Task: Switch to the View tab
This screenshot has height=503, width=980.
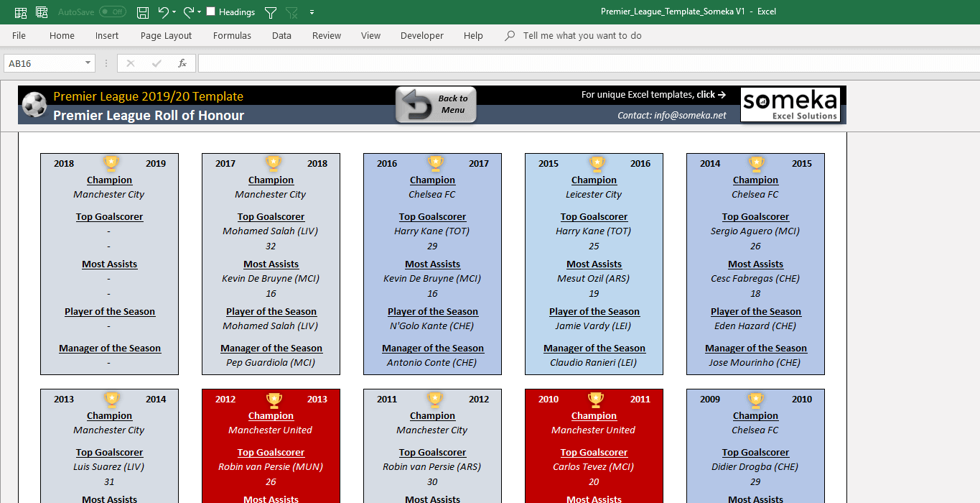Action: [x=370, y=36]
